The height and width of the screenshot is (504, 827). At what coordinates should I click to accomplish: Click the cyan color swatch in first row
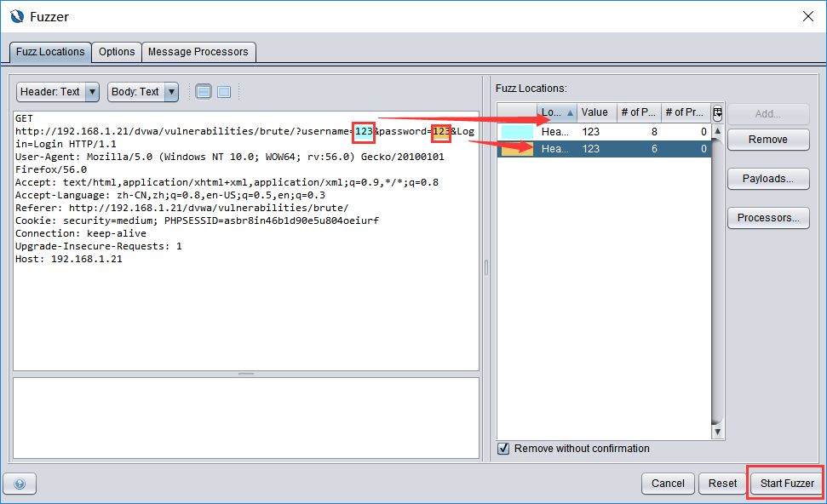coord(517,132)
